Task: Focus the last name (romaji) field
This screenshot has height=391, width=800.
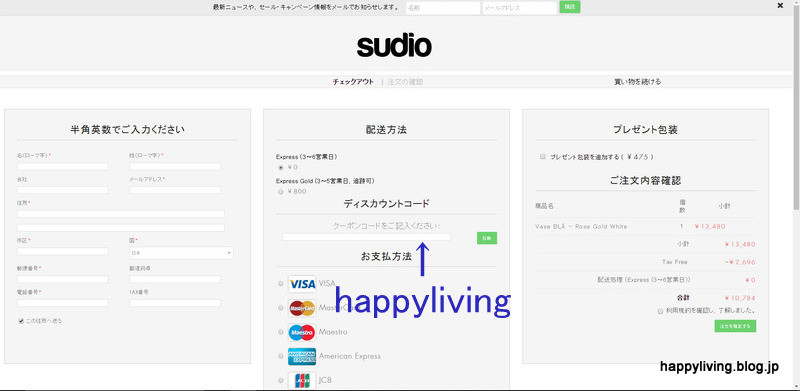Action: point(175,166)
